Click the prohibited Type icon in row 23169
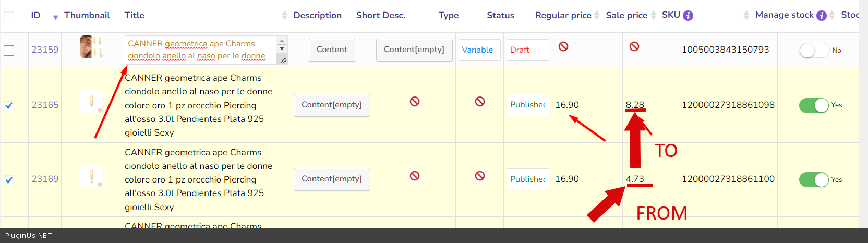 pyautogui.click(x=480, y=176)
